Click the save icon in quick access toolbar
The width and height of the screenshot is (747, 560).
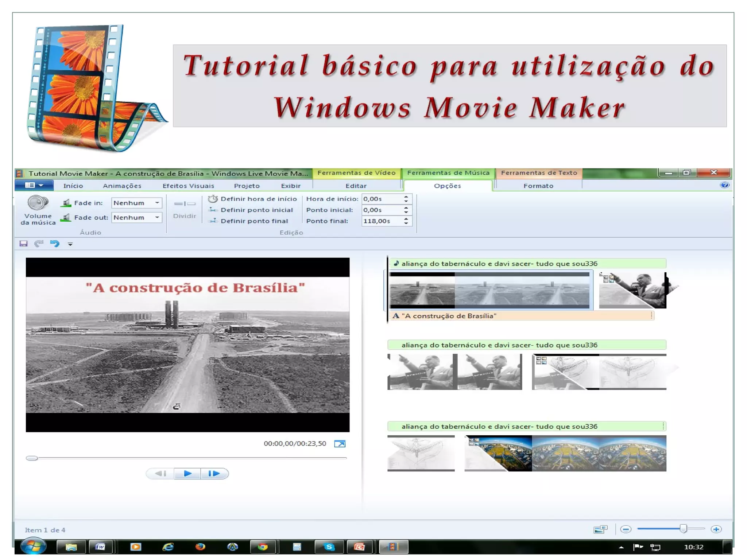(24, 244)
